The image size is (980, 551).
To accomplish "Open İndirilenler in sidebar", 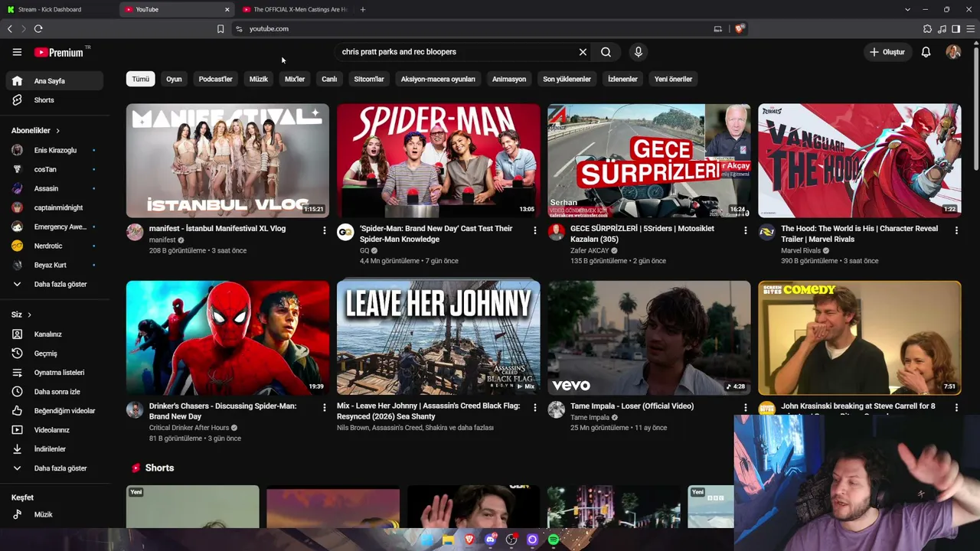I will [x=54, y=449].
